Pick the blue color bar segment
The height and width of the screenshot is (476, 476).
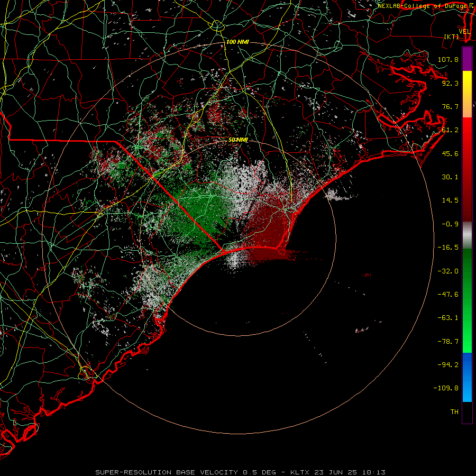click(x=467, y=377)
